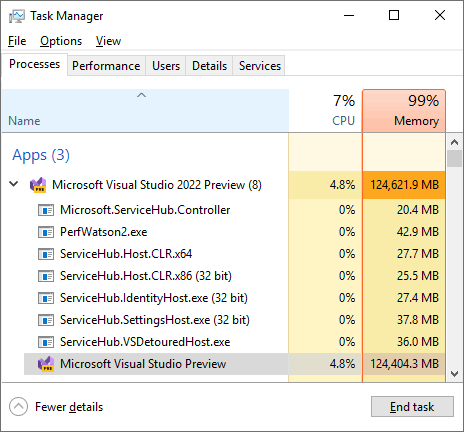Click the vertical scrollbar thumb
The height and width of the screenshot is (432, 464).
tap(454, 158)
